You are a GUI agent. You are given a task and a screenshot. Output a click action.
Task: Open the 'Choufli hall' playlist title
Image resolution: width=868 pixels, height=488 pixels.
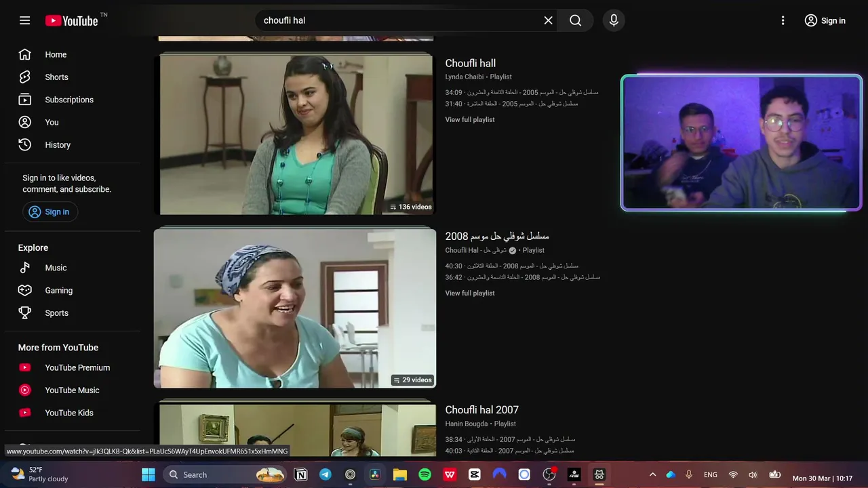[471, 63]
